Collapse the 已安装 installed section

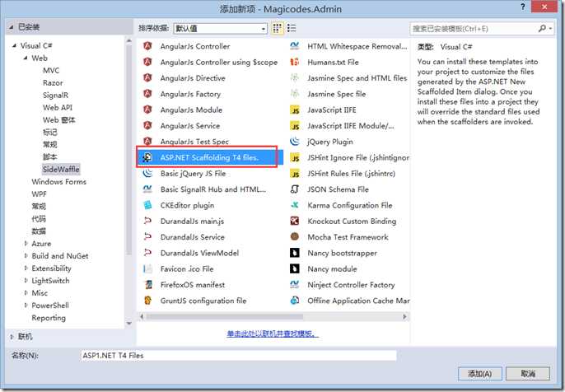12,27
